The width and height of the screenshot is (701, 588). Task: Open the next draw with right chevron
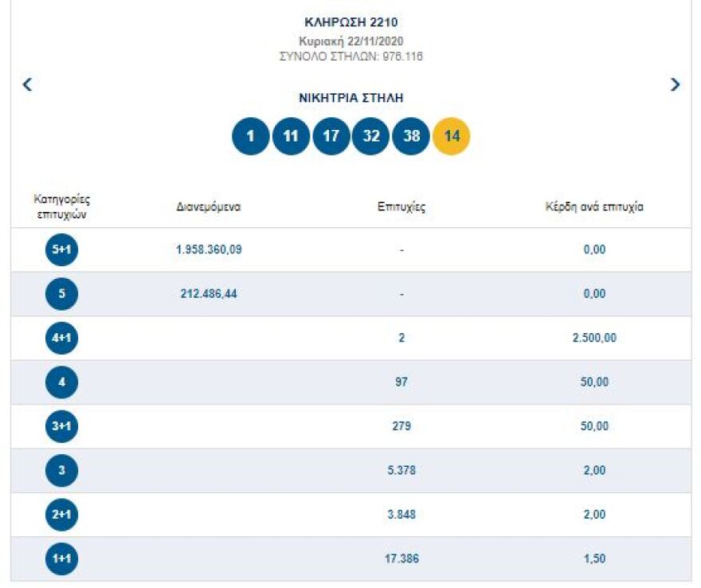[675, 84]
